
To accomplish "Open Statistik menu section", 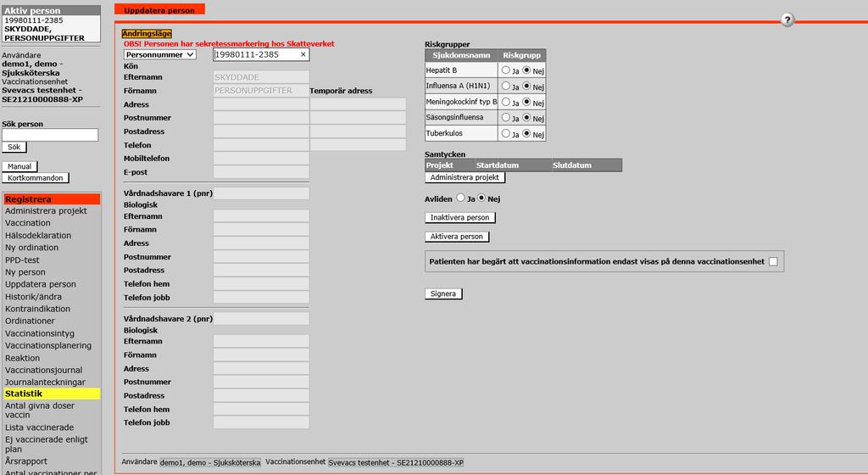I will click(52, 394).
